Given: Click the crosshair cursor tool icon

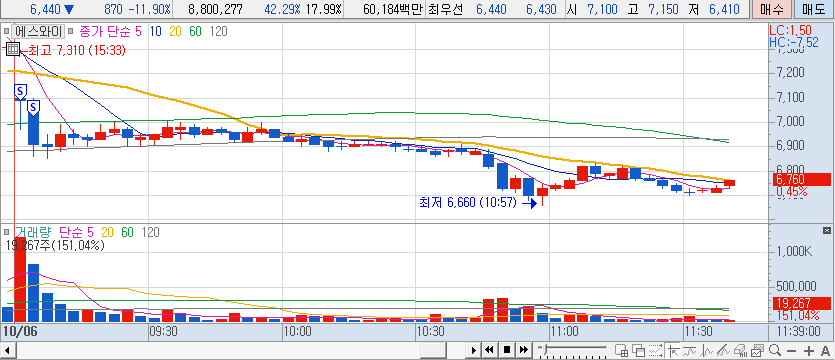Looking at the screenshot, I should pos(674,350).
